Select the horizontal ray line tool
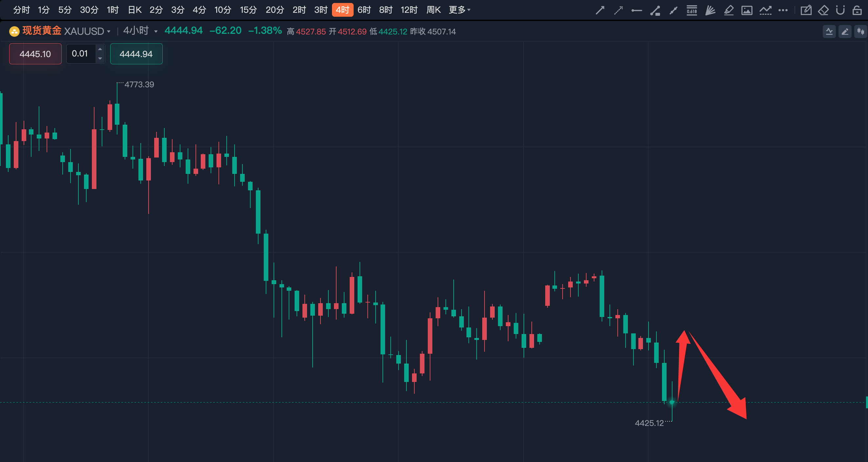The image size is (868, 462). [636, 10]
